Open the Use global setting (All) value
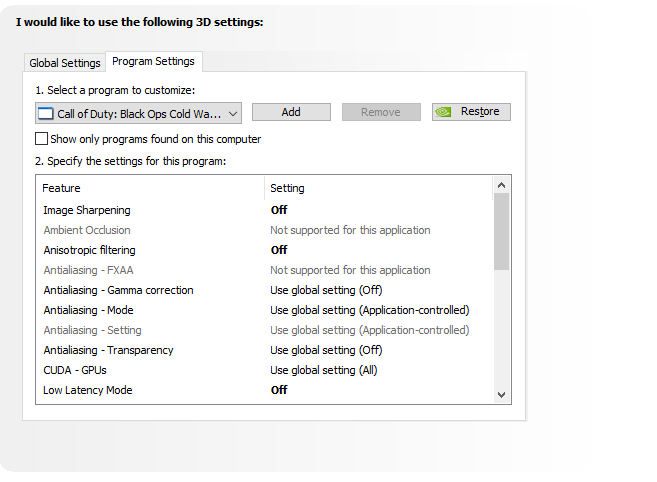Viewport: 657px width, 482px height. (x=323, y=370)
